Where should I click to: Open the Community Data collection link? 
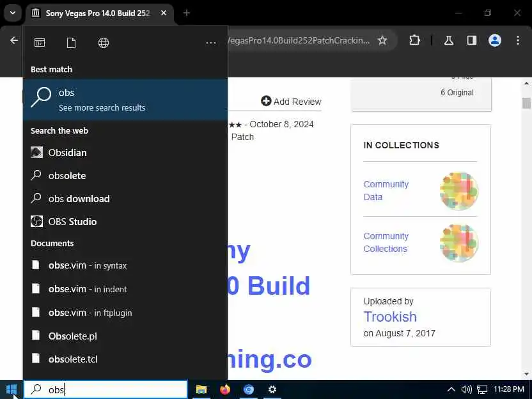coord(386,191)
